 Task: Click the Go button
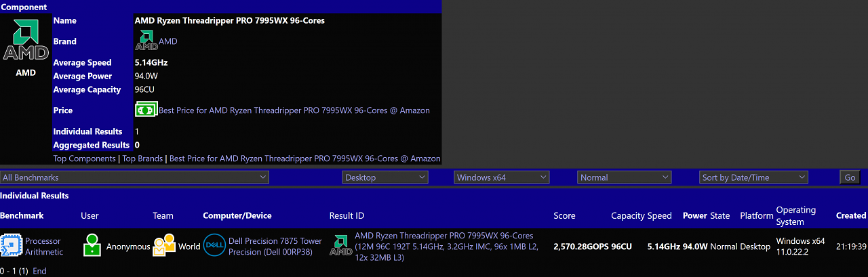[850, 177]
